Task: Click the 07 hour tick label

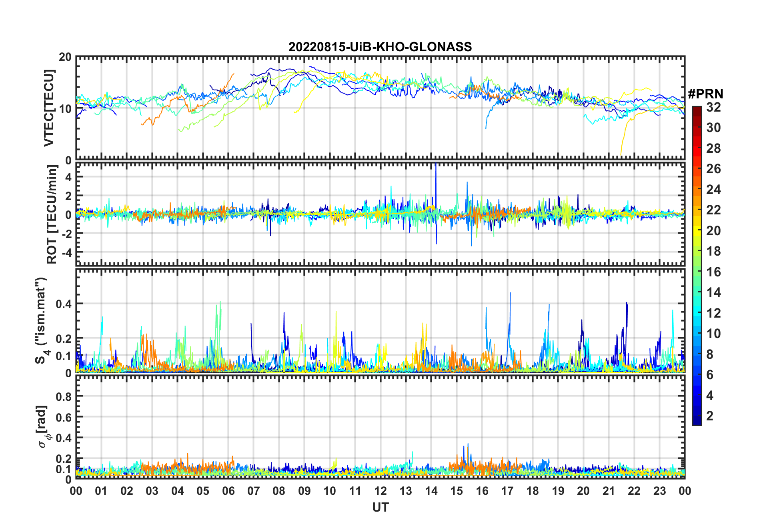Action: click(x=254, y=491)
